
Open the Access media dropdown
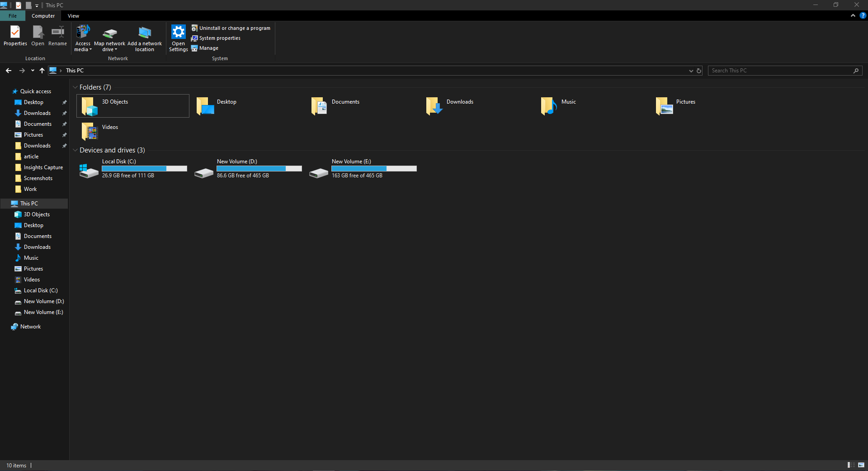83,38
